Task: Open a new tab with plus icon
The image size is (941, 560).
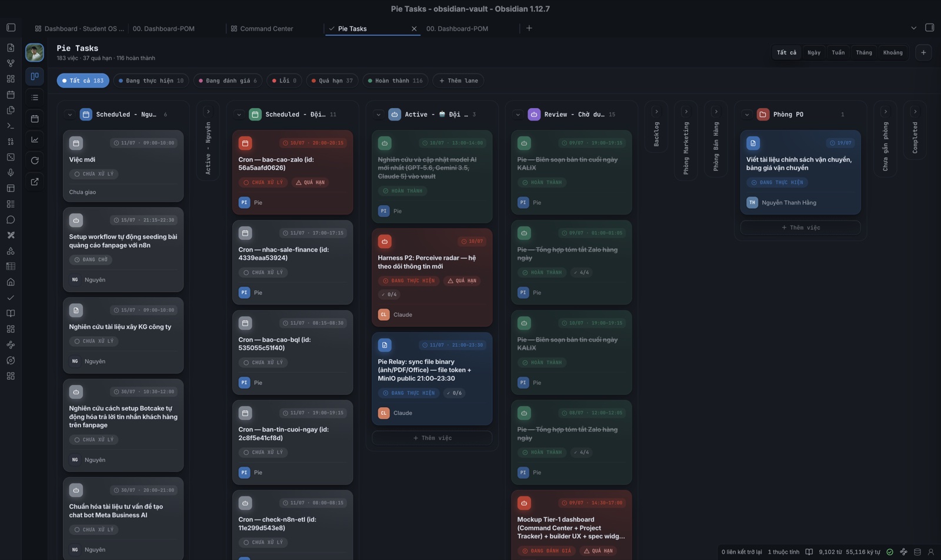Action: (529, 28)
